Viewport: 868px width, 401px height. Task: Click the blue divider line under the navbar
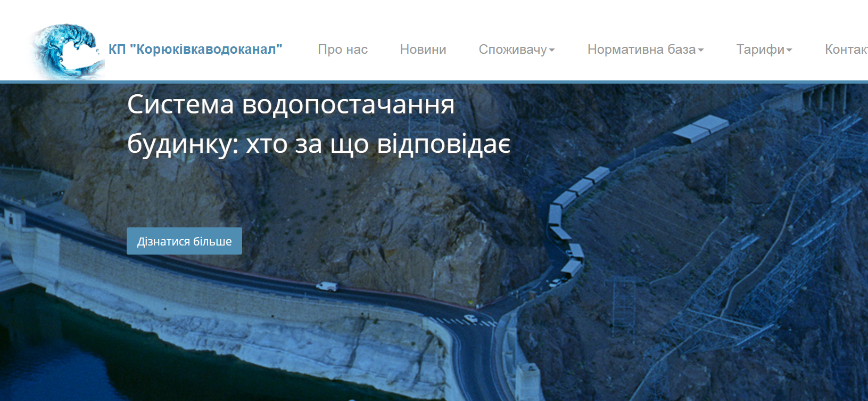434,82
